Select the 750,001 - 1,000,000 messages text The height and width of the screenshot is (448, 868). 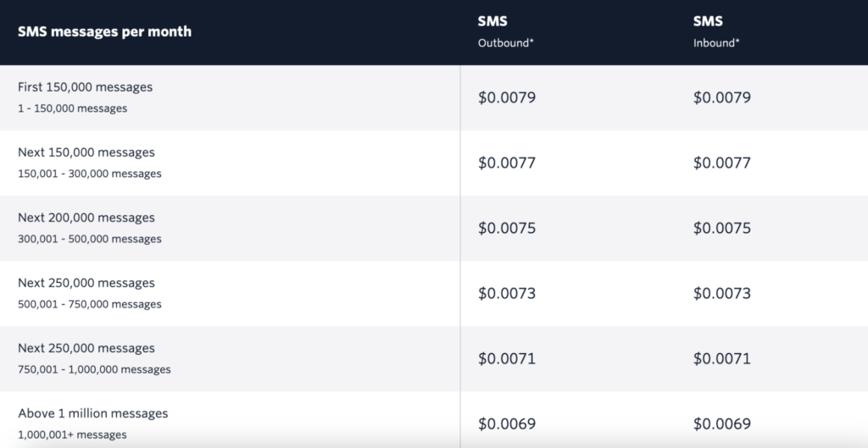[x=94, y=369]
